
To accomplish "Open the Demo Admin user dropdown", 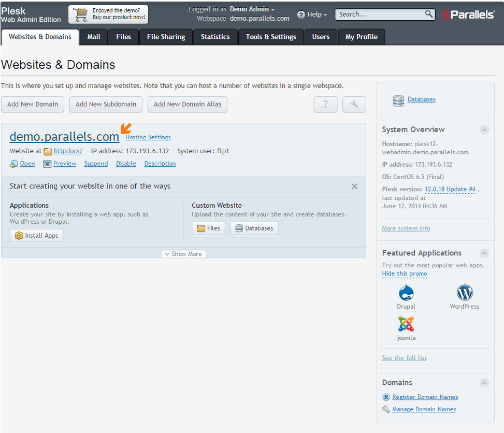I will (x=253, y=9).
